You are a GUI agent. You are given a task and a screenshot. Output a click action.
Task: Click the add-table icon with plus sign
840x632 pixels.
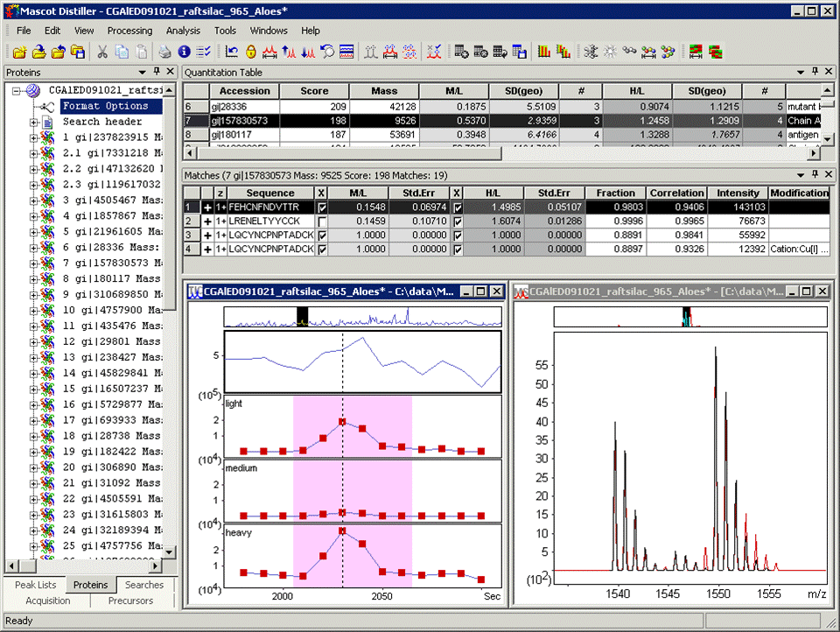(461, 52)
